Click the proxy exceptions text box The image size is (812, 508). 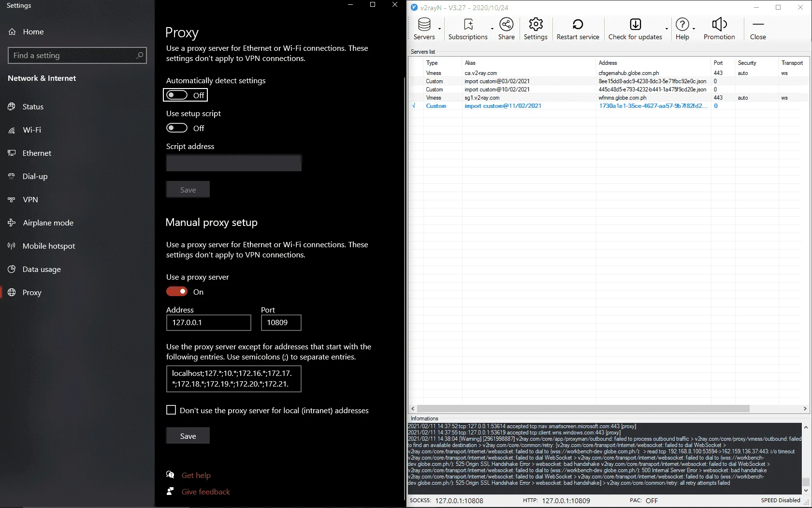234,378
